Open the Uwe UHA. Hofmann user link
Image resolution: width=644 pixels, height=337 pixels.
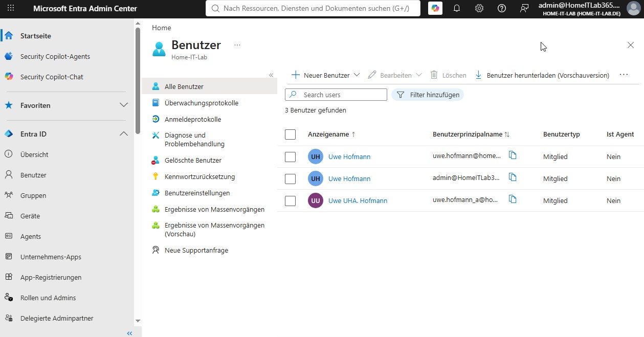coord(358,200)
